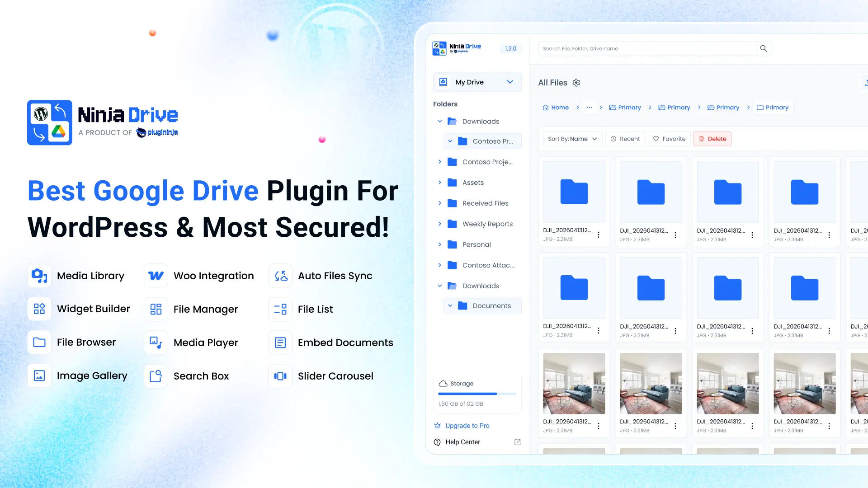Viewport: 868px width, 488px height.
Task: Go to the last Primary breadcrumb
Action: point(773,108)
